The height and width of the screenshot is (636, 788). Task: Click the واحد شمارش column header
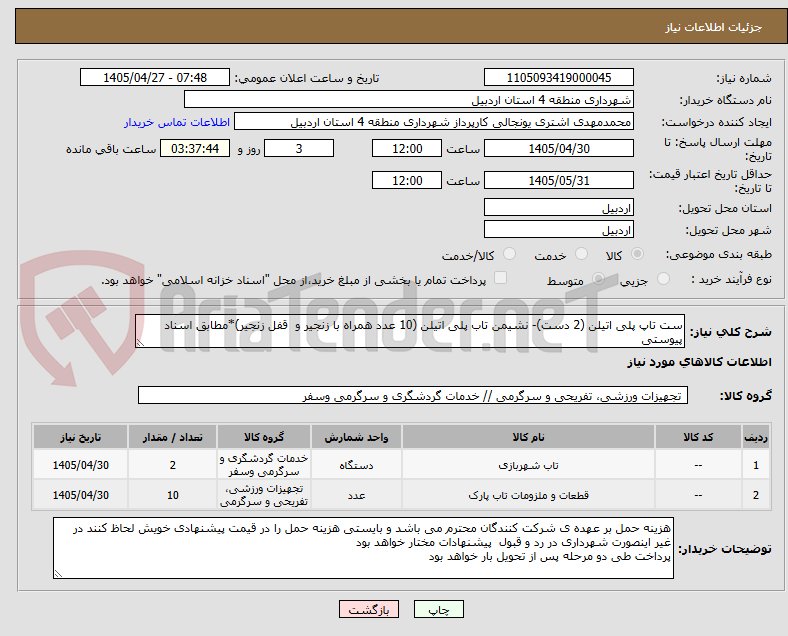tap(356, 437)
